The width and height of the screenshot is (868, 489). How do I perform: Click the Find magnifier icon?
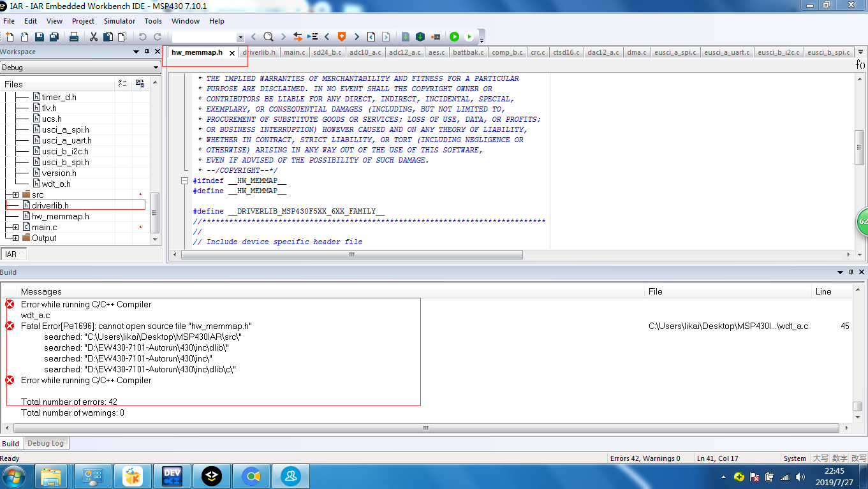268,37
